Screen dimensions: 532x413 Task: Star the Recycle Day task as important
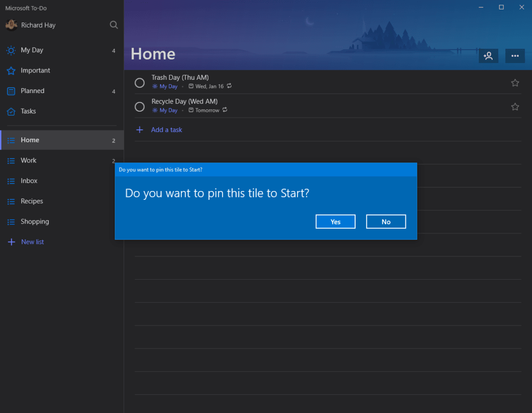click(x=515, y=106)
